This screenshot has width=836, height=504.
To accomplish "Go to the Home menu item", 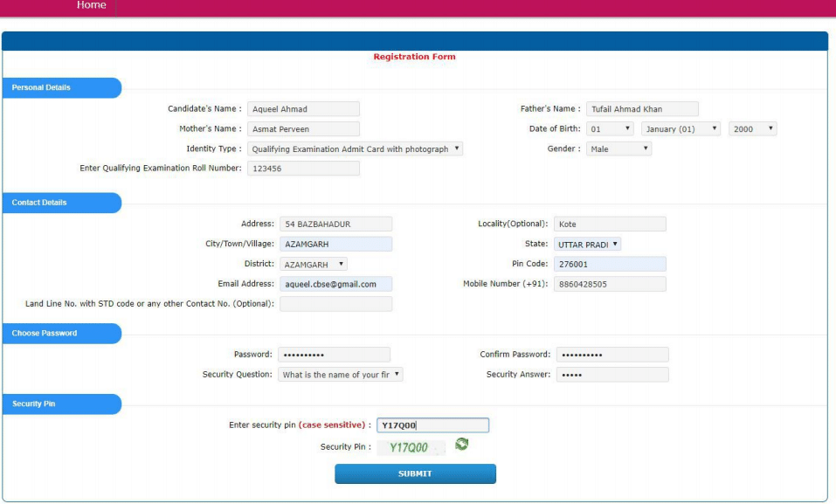I will [x=92, y=6].
